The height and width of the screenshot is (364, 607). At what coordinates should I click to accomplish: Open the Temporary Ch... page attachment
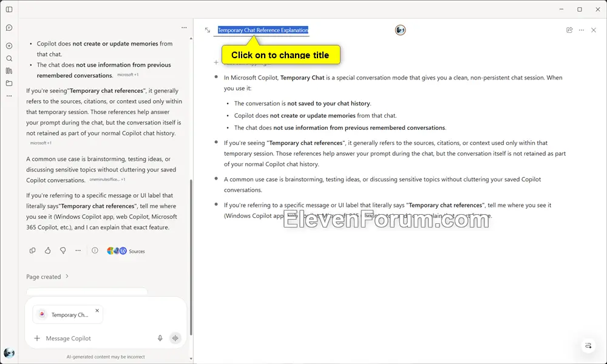[x=67, y=315]
